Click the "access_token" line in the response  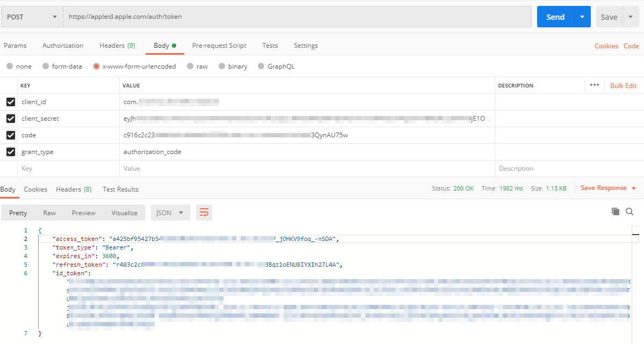(196, 239)
